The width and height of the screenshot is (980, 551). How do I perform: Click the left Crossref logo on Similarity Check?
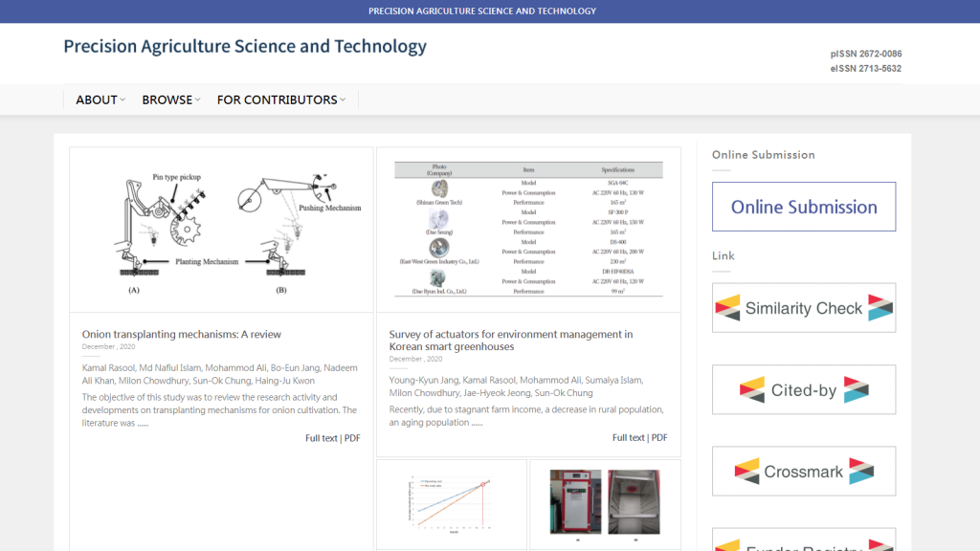tap(727, 308)
